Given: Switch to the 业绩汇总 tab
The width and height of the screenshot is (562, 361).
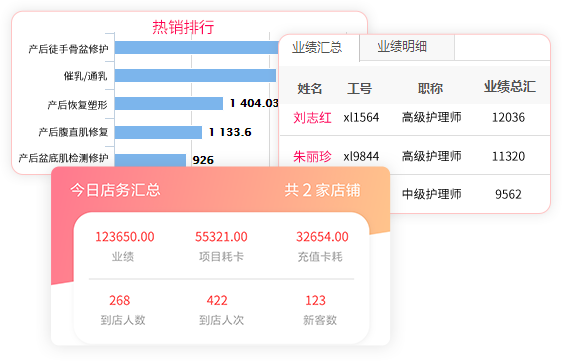Looking at the screenshot, I should (317, 47).
